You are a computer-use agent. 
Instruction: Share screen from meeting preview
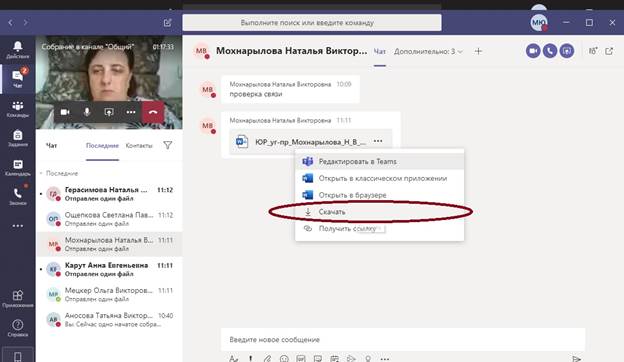point(109,112)
